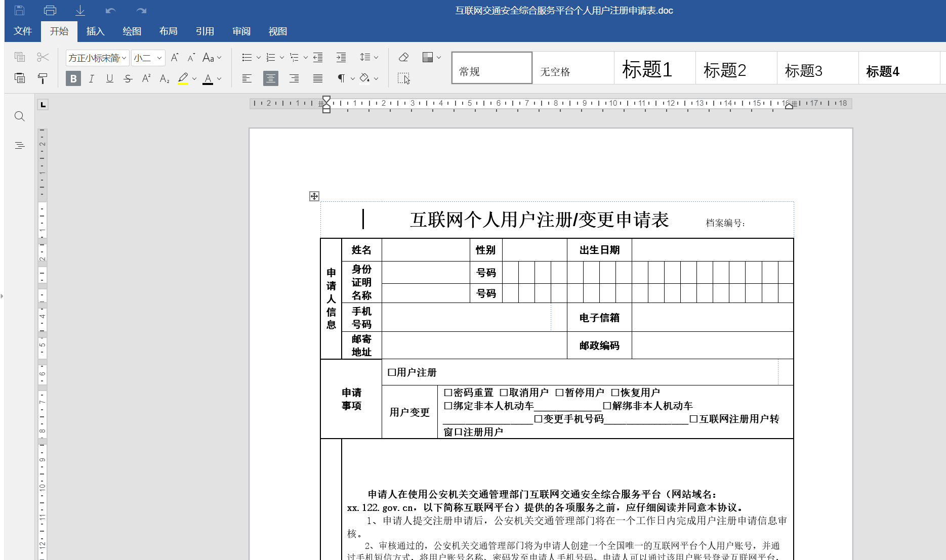Redo the last action
Viewport: 946px width, 560px height.
tap(141, 11)
